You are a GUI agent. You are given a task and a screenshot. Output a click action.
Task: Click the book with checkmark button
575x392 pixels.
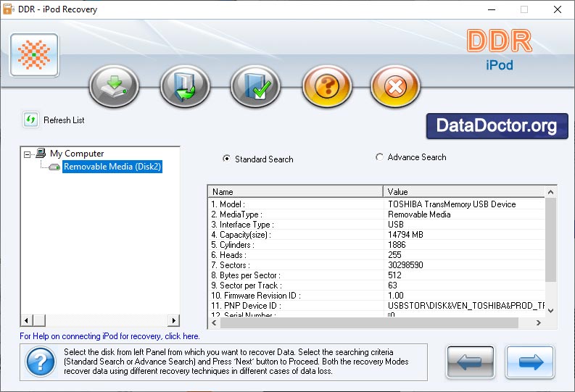[256, 86]
